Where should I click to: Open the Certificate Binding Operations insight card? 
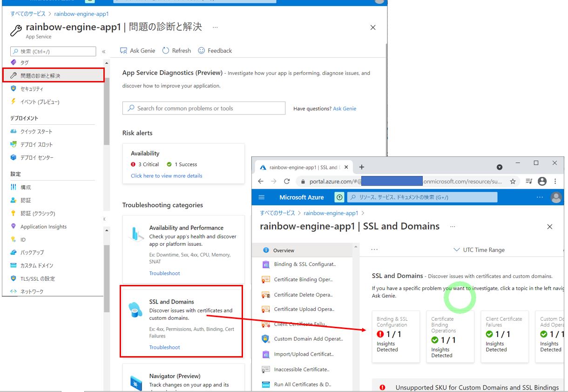[450, 337]
